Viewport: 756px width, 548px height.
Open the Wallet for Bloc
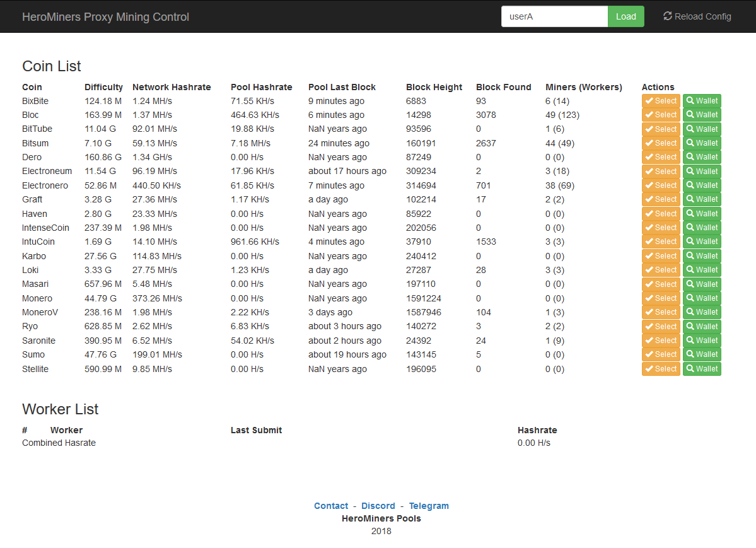[702, 115]
